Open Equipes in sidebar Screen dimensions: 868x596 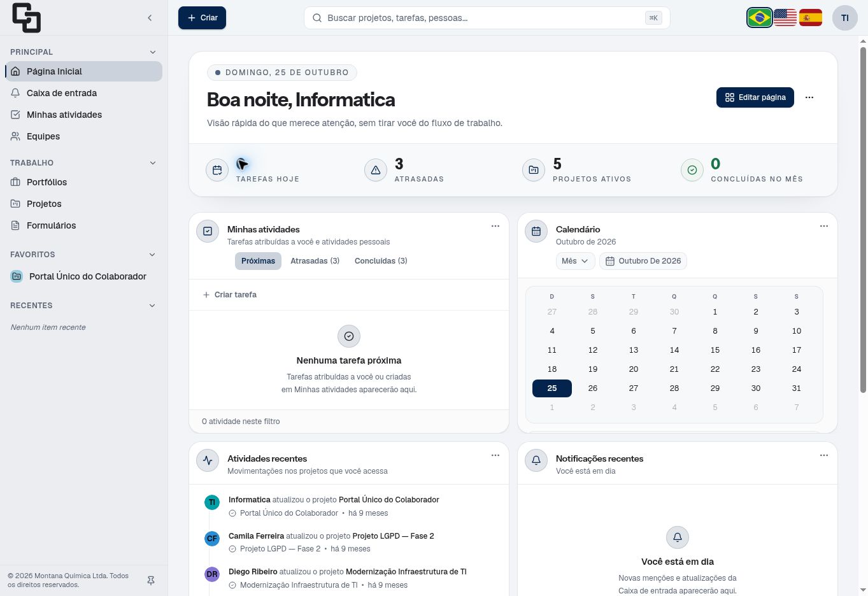pos(83,136)
